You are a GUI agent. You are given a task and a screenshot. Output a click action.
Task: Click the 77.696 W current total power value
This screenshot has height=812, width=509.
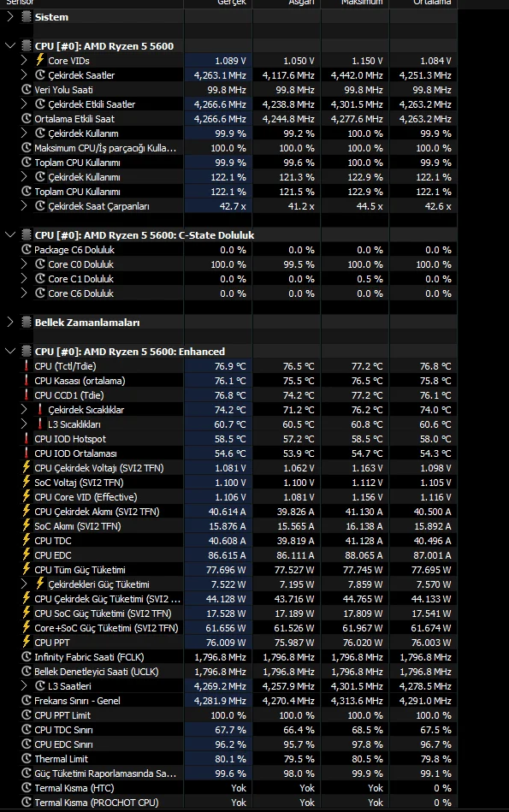(x=227, y=569)
